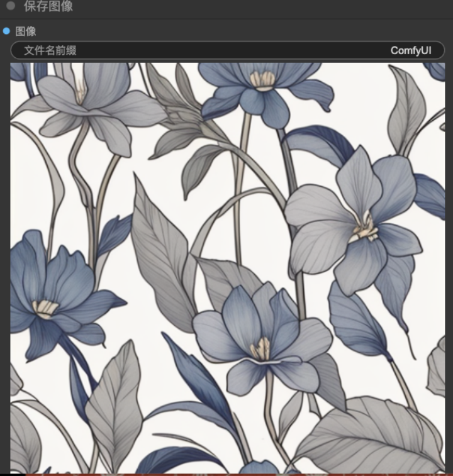
Task: Click the blue 图像 input connector dot
Action: pyautogui.click(x=6, y=31)
